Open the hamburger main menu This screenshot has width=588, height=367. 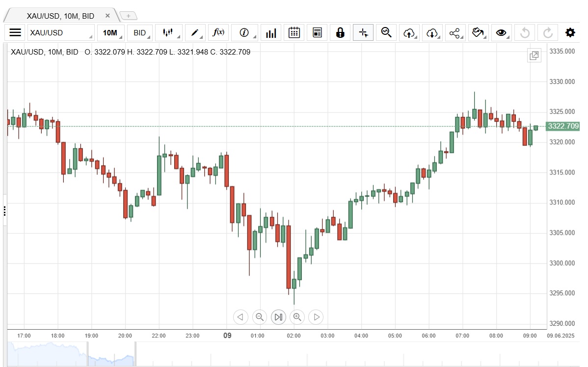15,33
